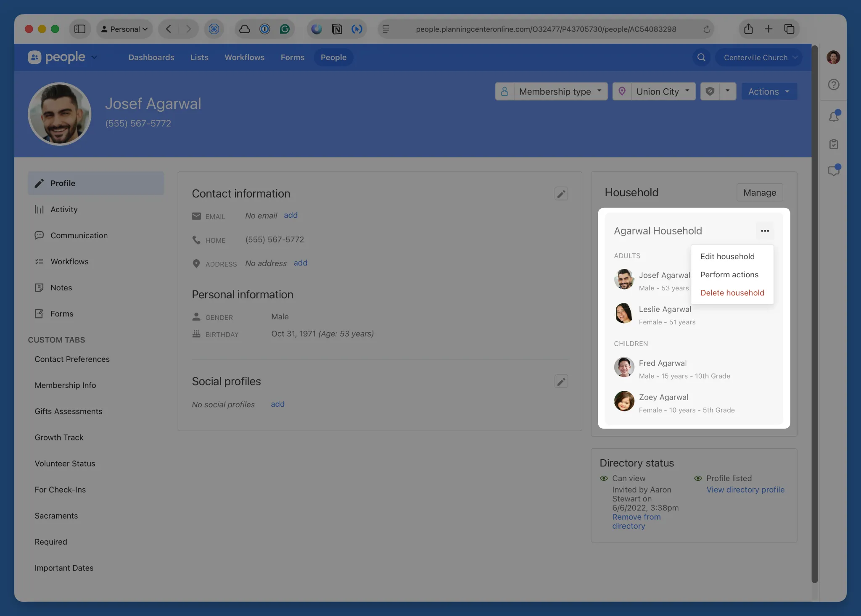Click the Can view eye indicator
The width and height of the screenshot is (861, 616).
tap(604, 478)
